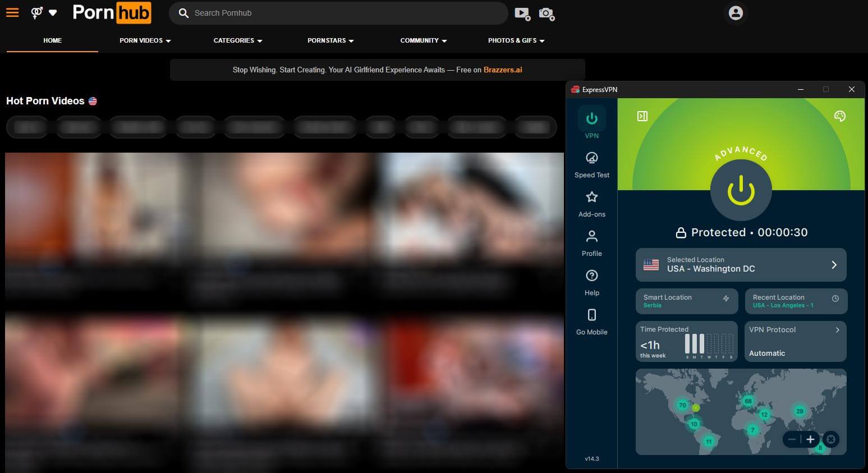Open the Selected Location USA - Washington DC picker
This screenshot has height=473, width=868.
coord(741,265)
